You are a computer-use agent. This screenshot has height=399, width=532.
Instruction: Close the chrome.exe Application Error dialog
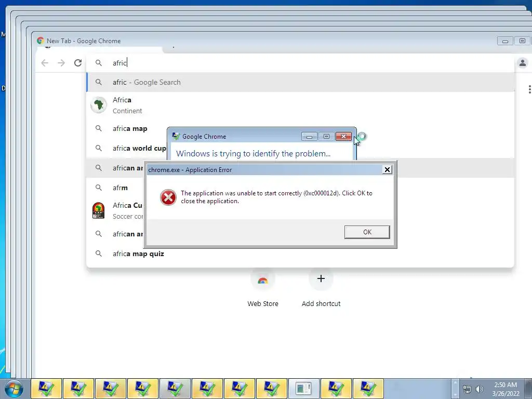pyautogui.click(x=387, y=170)
